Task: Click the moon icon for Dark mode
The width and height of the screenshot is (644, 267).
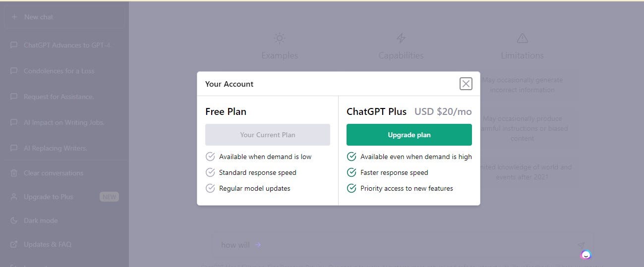Action: 14,220
